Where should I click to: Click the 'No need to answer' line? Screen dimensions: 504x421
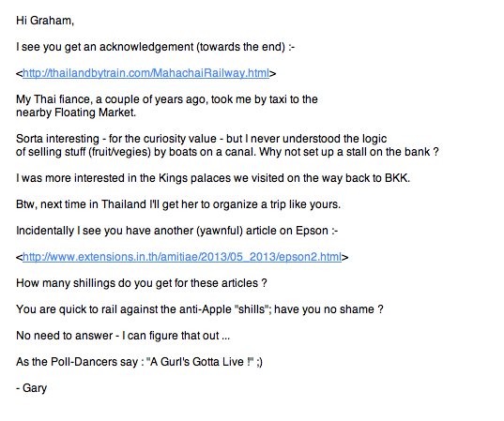123,336
